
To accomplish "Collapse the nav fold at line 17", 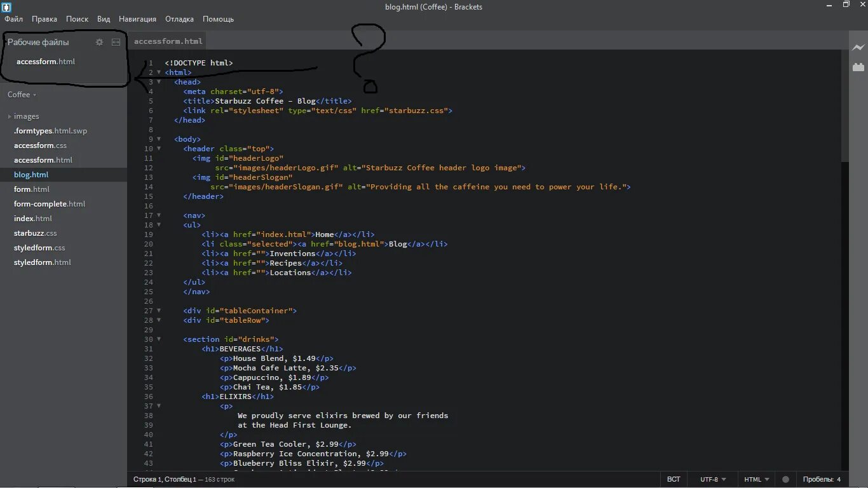I will click(159, 215).
